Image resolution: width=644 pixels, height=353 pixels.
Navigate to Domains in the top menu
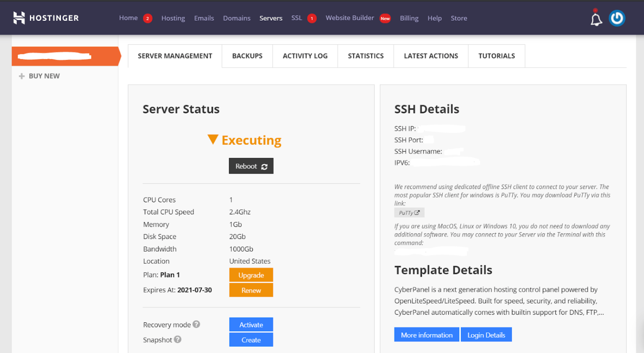236,18
